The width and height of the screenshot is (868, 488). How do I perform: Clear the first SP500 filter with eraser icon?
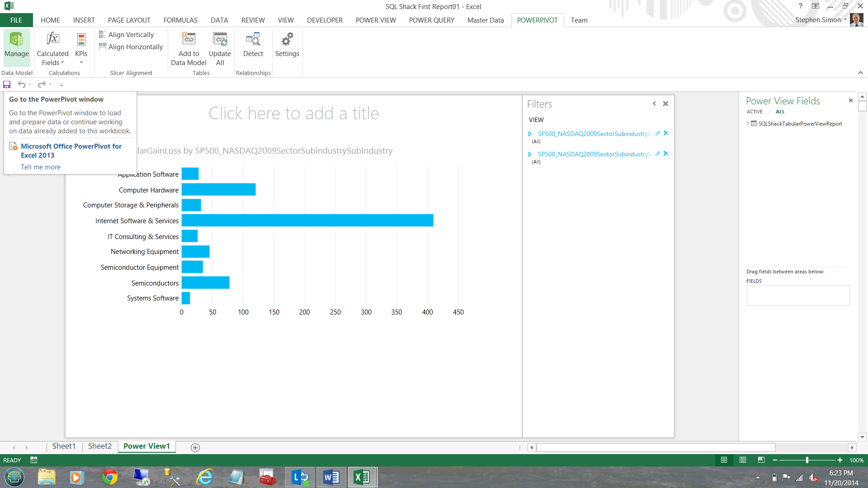tap(658, 133)
